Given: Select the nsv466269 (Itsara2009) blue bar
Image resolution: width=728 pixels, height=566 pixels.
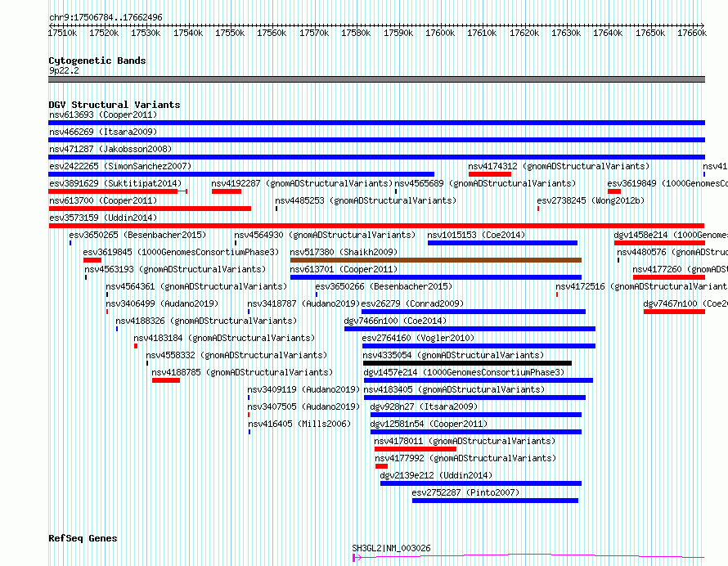Looking at the screenshot, I should (x=376, y=140).
